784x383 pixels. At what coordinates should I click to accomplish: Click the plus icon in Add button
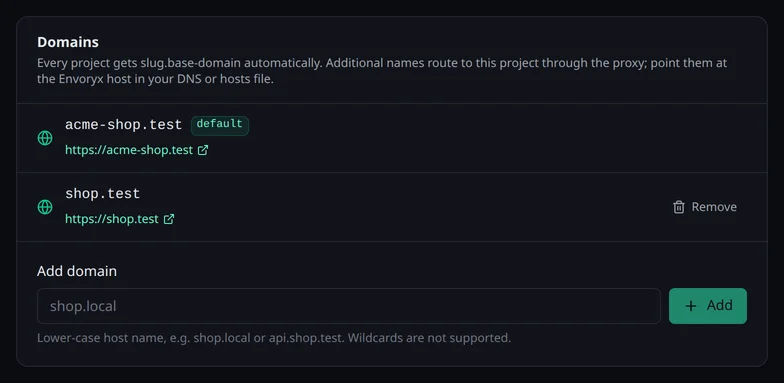(690, 306)
